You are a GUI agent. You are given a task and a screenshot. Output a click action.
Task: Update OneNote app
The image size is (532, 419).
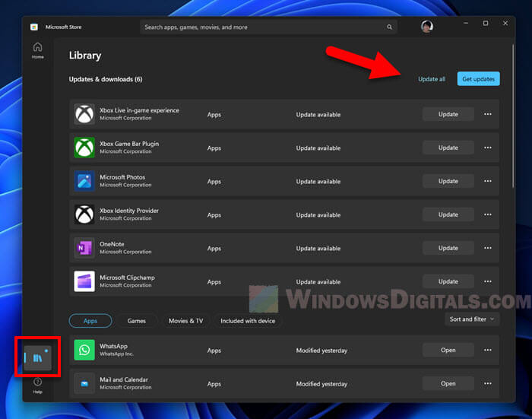tap(448, 248)
